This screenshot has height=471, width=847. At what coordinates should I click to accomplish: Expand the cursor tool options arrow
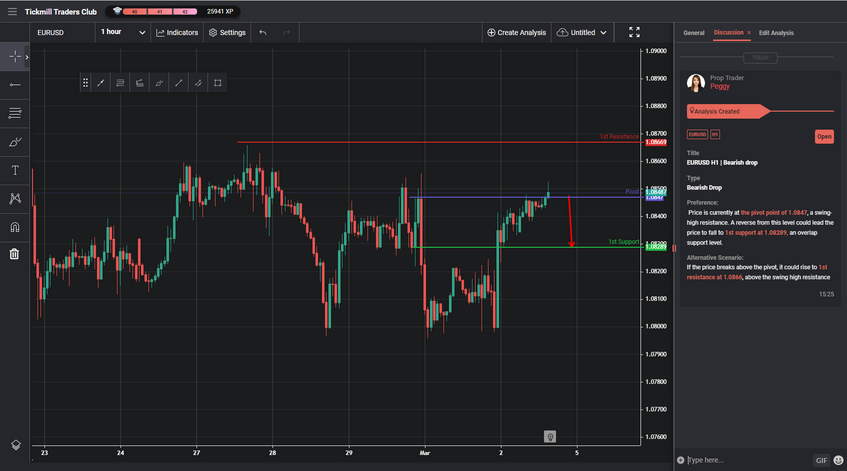[27, 57]
